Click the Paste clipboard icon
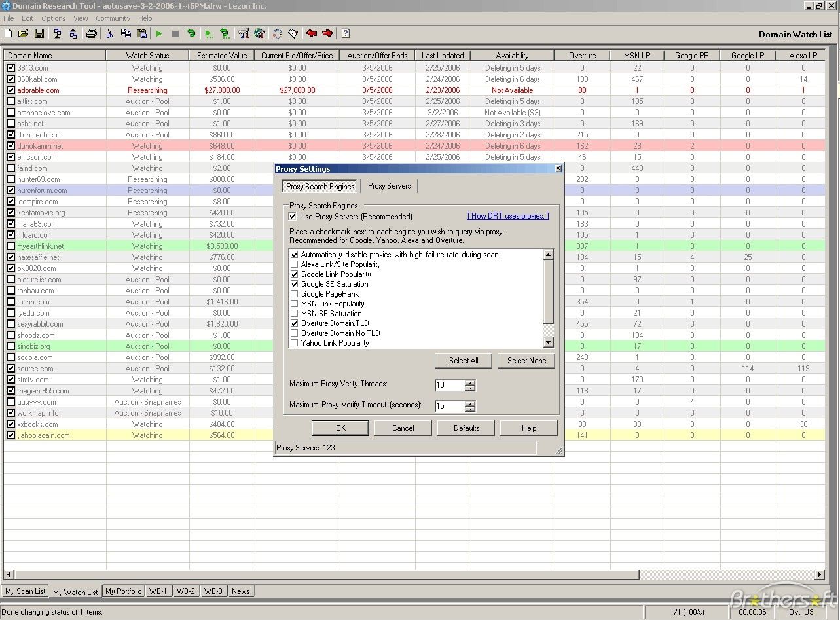840x620 pixels. point(141,33)
